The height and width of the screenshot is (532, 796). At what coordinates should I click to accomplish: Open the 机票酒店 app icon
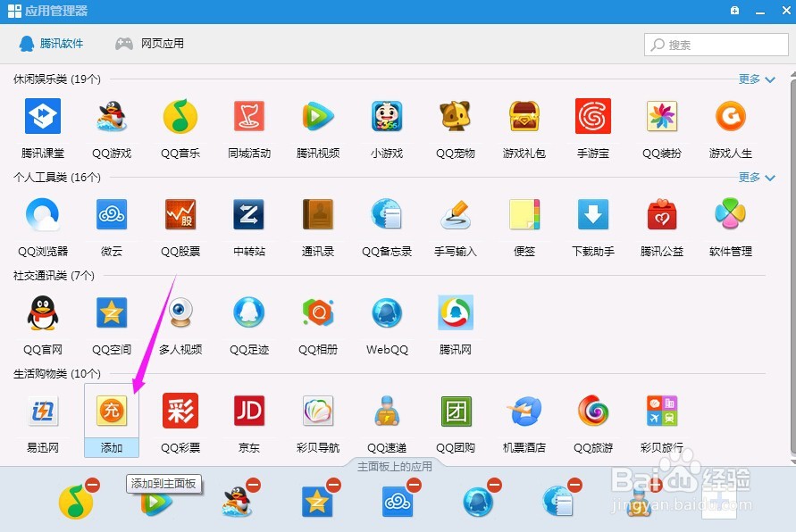click(x=524, y=411)
